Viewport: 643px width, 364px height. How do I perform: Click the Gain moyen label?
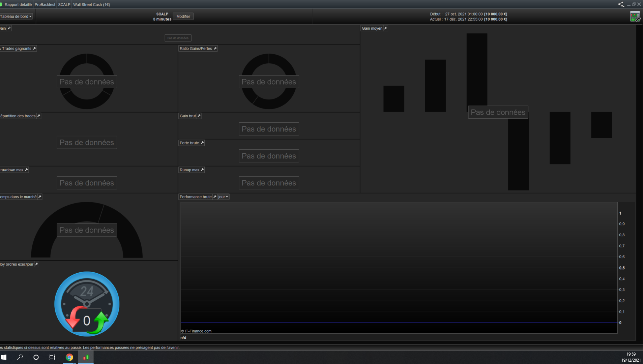(372, 28)
